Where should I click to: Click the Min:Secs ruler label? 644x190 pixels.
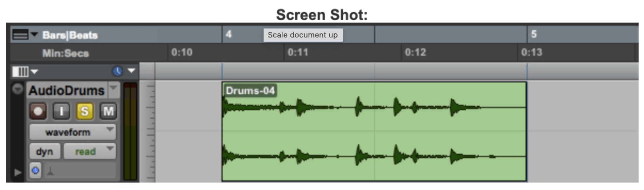[66, 53]
